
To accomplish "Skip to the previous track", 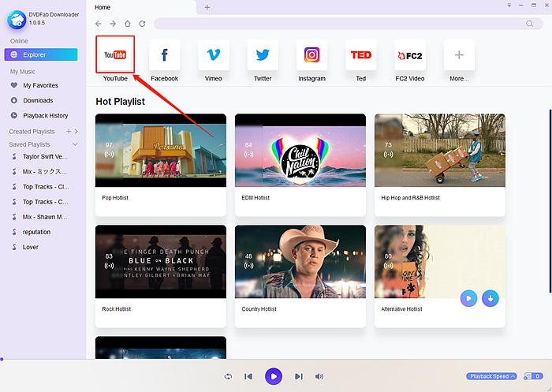I will coord(248,376).
